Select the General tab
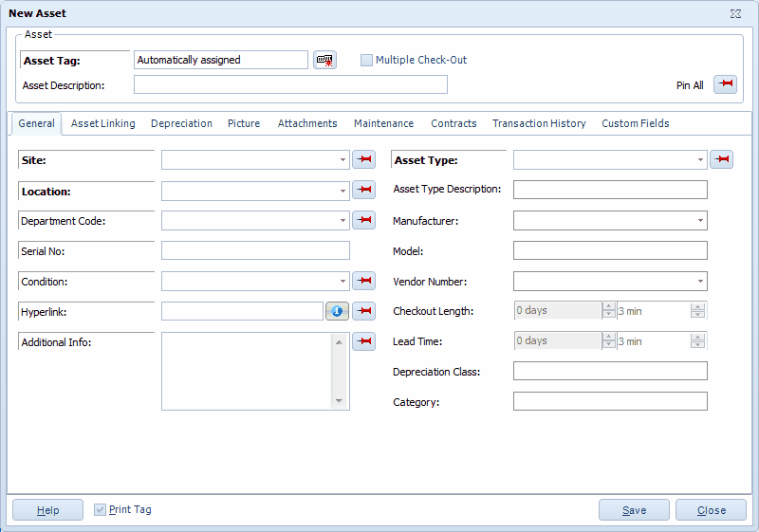 [36, 123]
